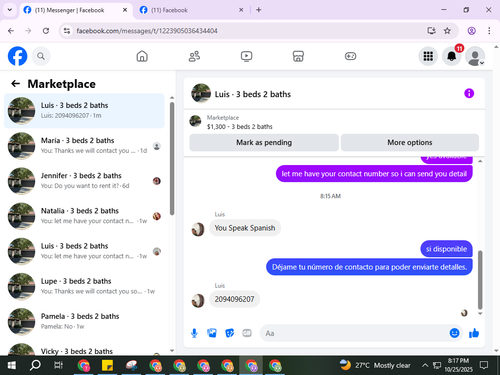Go back with browser back arrow

11,31
